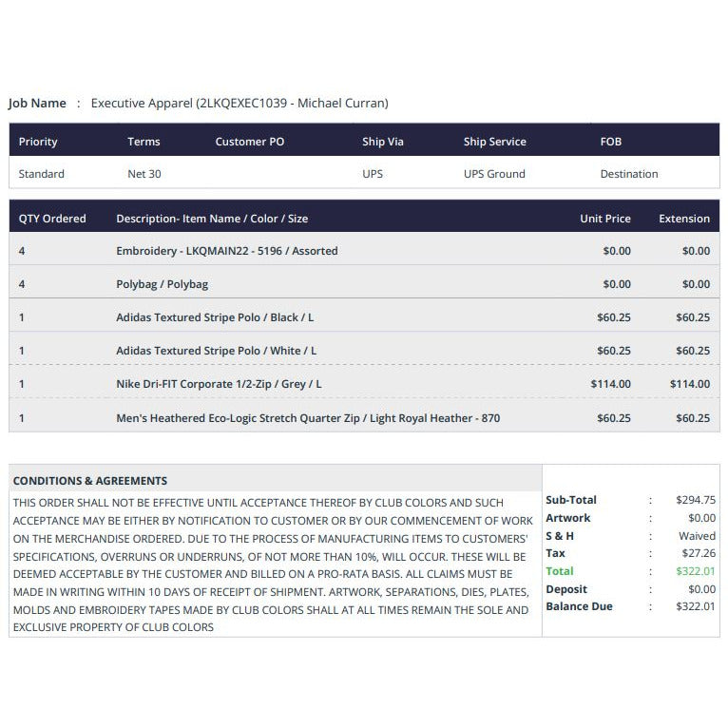Select the QTY Ordered header
Viewport: 728px width, 728px height.
click(52, 219)
